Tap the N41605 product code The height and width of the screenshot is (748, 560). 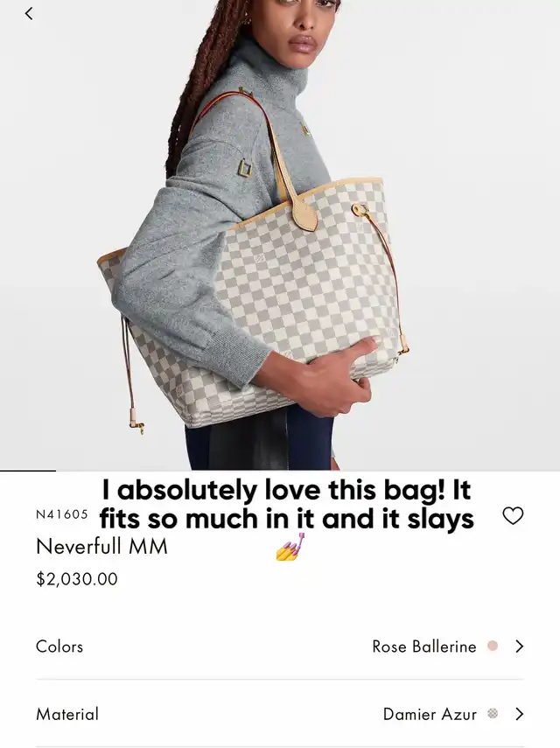coord(62,514)
